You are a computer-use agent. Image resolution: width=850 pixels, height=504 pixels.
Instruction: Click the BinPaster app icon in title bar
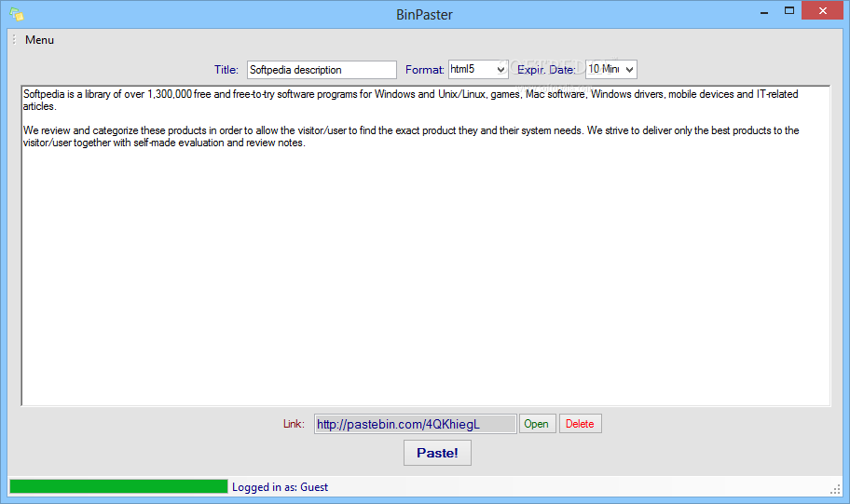[17, 15]
